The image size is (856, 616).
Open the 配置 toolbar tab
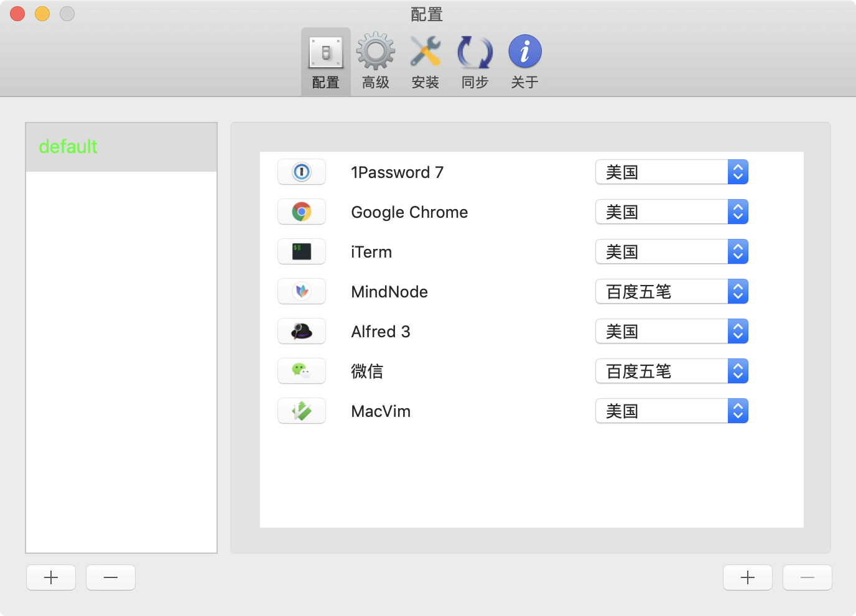tap(326, 62)
